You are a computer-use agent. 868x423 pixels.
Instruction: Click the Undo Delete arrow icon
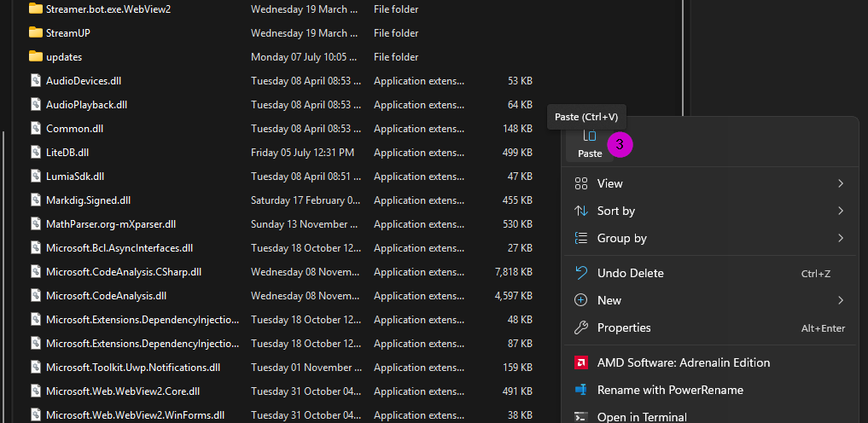point(581,273)
